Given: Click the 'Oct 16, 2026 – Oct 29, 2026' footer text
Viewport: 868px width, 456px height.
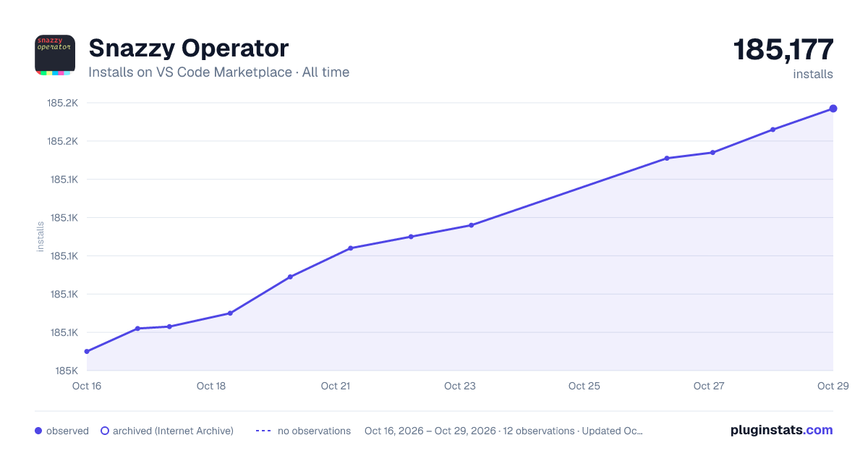Looking at the screenshot, I should click(430, 431).
